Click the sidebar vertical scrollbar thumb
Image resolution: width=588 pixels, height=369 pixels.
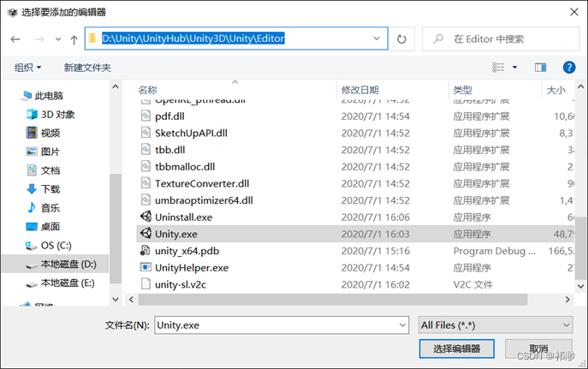[116, 229]
